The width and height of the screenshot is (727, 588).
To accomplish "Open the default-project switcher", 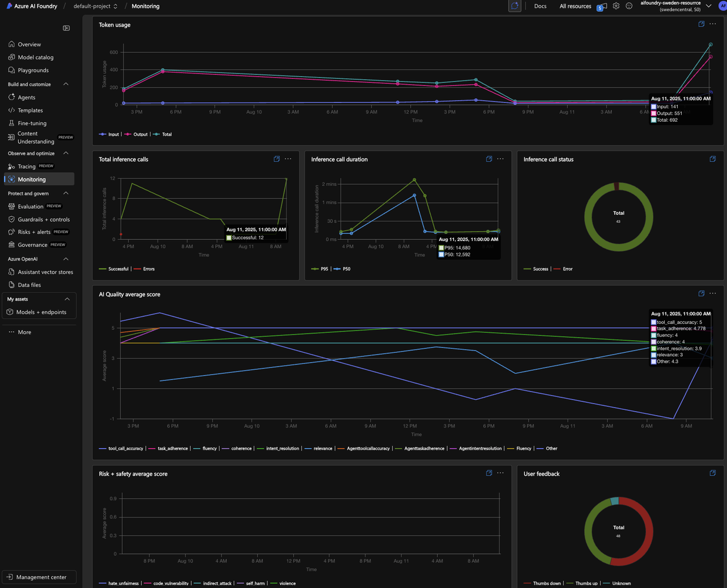I will [x=94, y=6].
